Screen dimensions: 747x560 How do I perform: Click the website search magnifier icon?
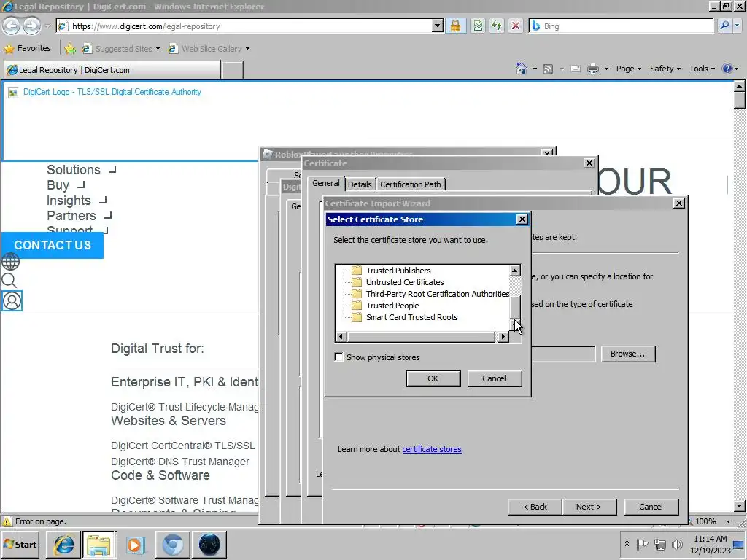pos(9,281)
